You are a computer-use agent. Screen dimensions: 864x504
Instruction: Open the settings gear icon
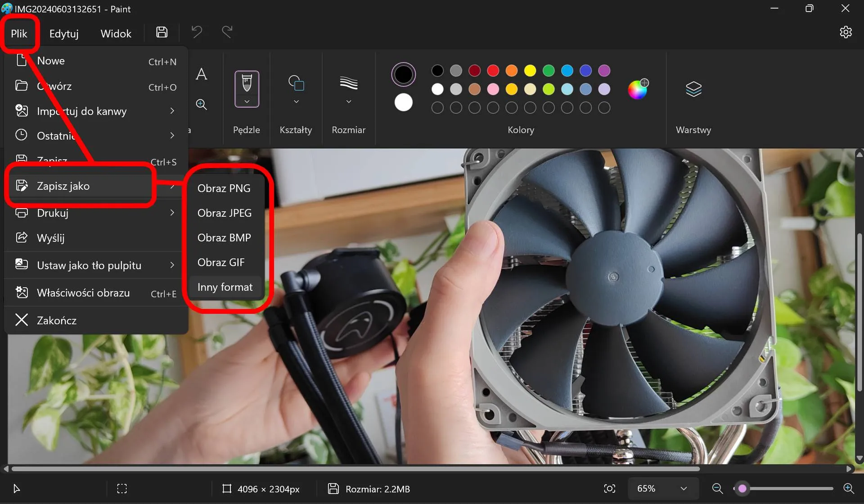[x=846, y=32]
